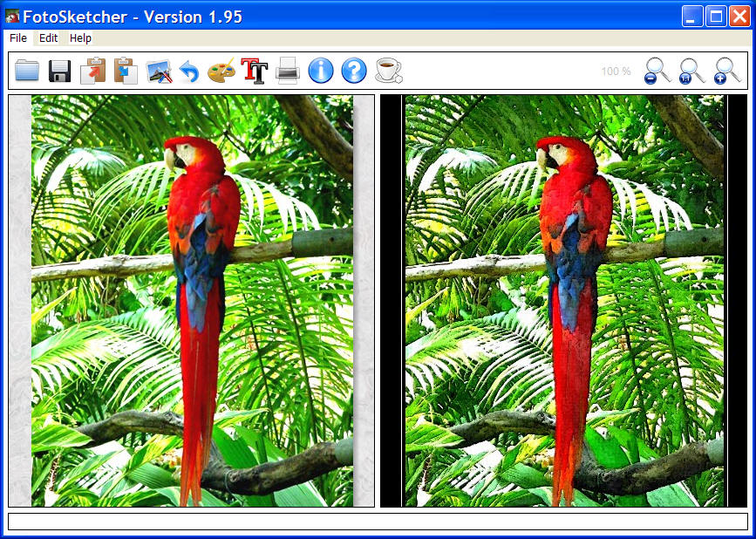Image resolution: width=756 pixels, height=539 pixels.
Task: Open the Help menu
Action: coord(80,38)
